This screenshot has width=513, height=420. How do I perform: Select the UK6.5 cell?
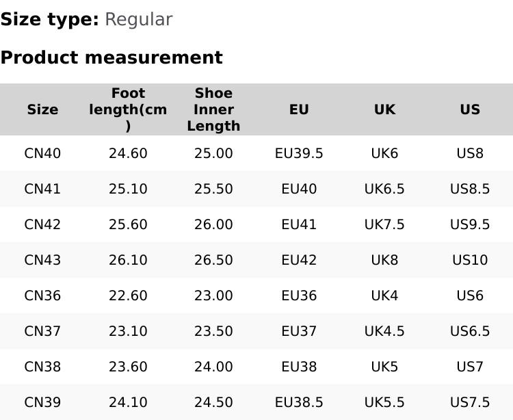[384, 189]
